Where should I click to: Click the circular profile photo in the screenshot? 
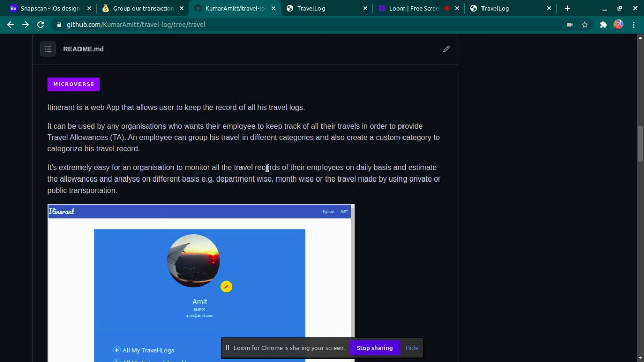point(194,260)
